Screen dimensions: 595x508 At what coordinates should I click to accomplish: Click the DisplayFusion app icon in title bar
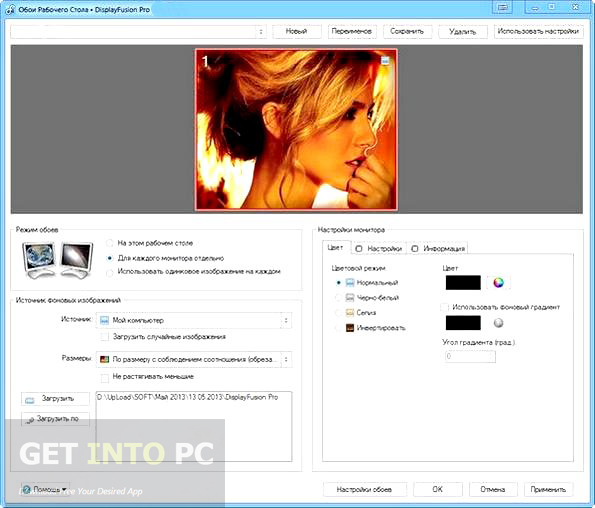click(10, 9)
